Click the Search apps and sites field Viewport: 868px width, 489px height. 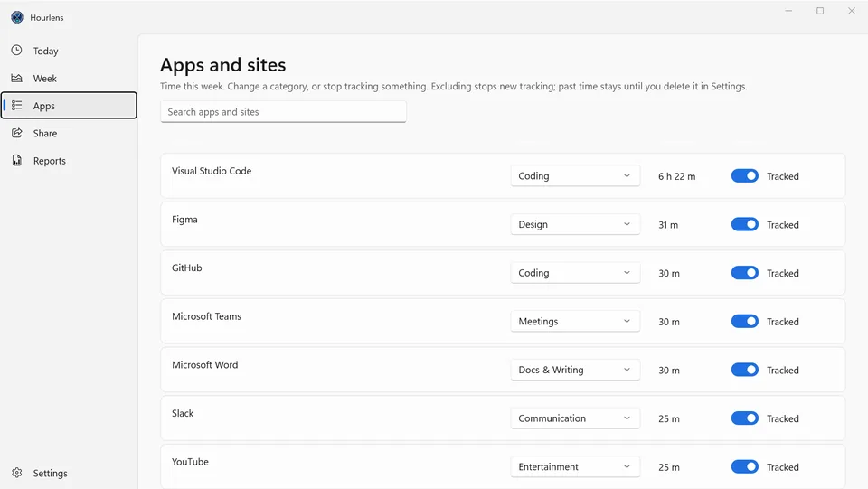coord(283,112)
